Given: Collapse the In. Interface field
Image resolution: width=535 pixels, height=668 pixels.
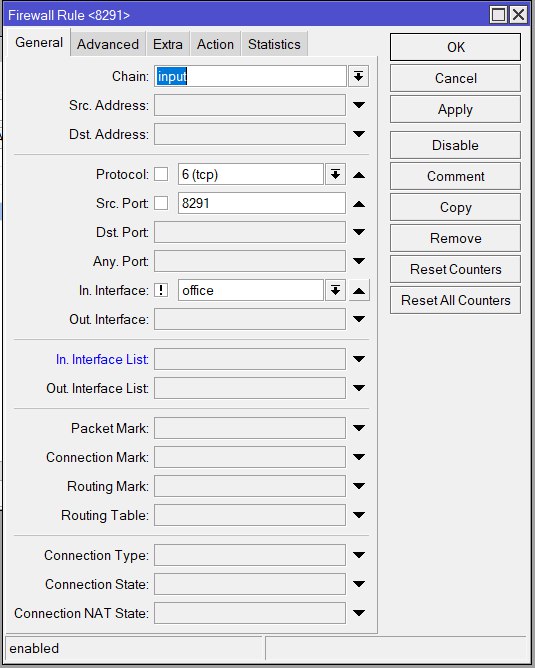Looking at the screenshot, I should 359,291.
